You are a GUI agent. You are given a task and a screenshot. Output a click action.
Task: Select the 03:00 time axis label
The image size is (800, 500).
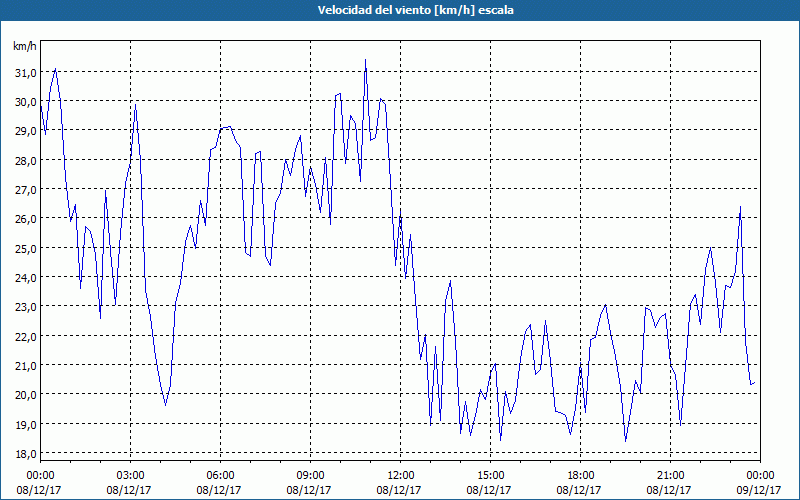click(131, 476)
